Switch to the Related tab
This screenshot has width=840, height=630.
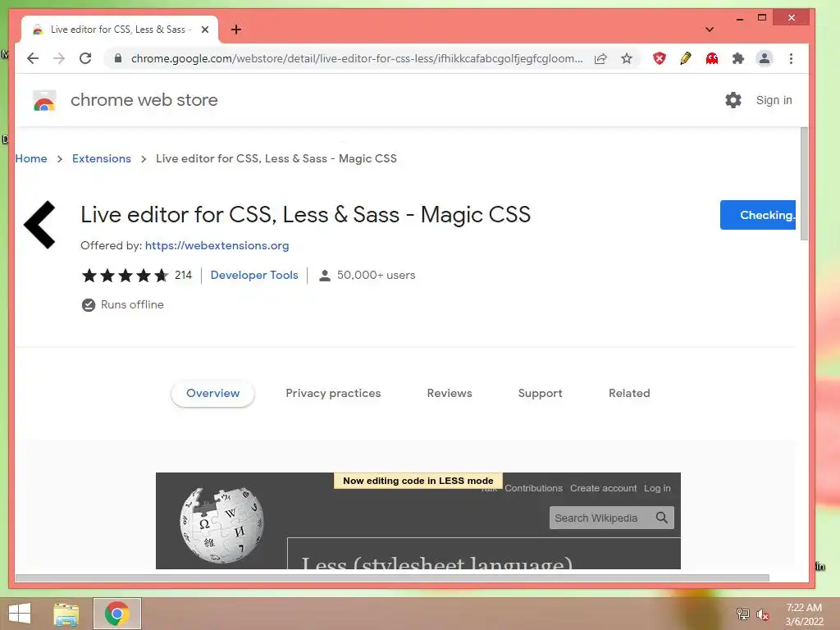[629, 393]
